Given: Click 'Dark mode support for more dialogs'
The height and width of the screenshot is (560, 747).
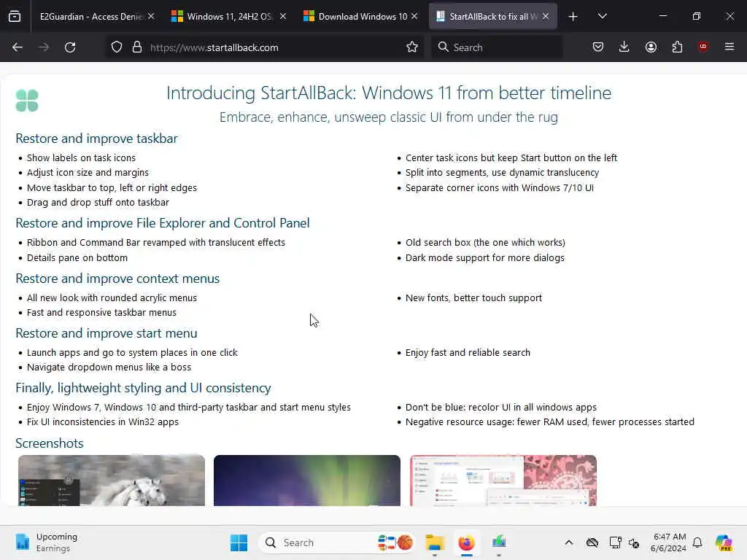Looking at the screenshot, I should (484, 257).
